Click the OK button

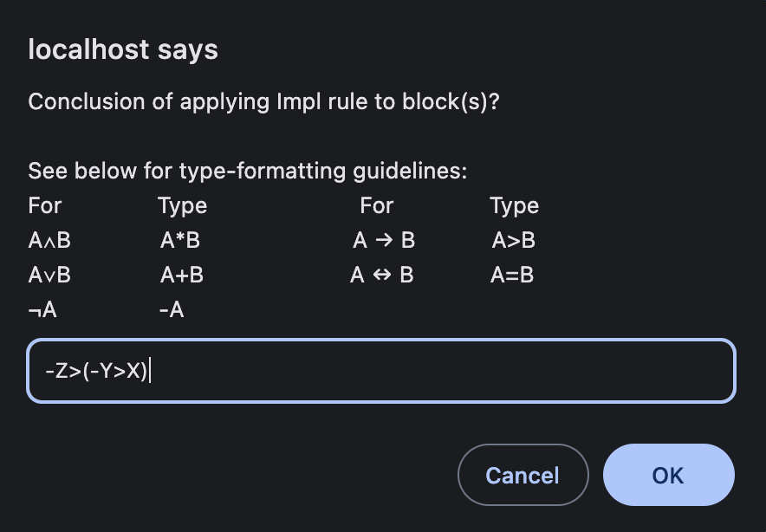tap(668, 475)
